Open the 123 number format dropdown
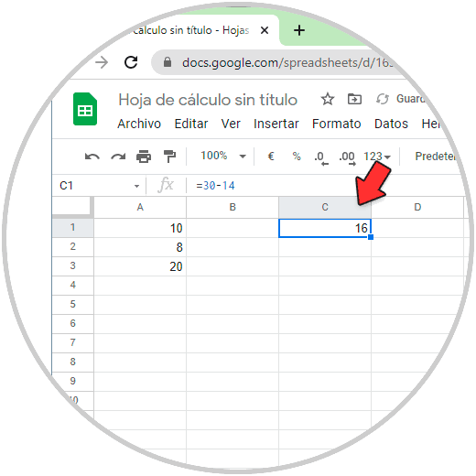 (x=377, y=157)
